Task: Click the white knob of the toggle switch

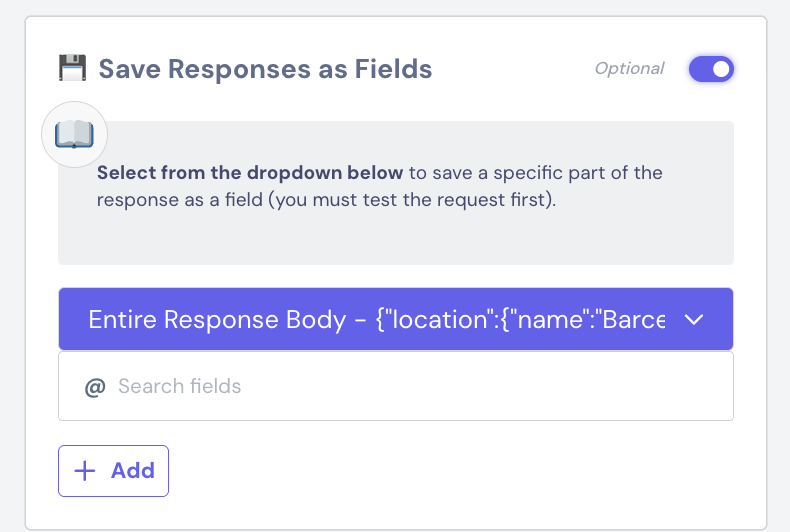Action: click(721, 69)
